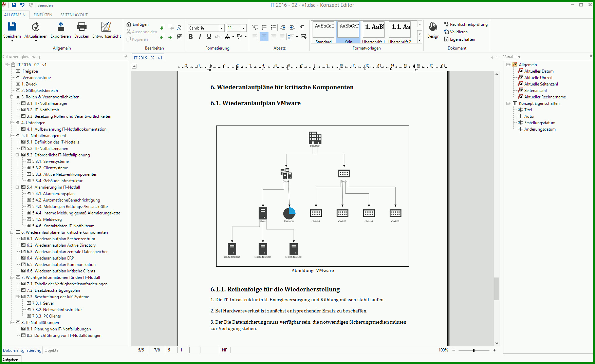Open the font size 11 dropdown
The image size is (595, 364).
pos(243,28)
